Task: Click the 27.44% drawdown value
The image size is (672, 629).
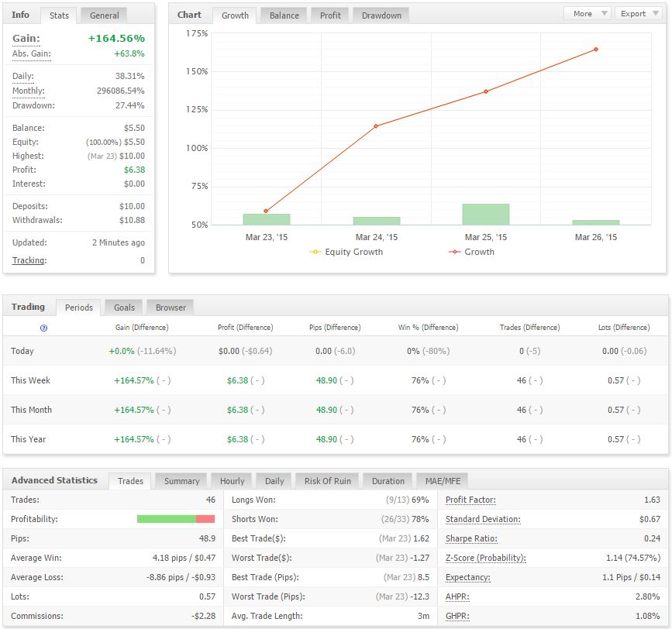Action: pyautogui.click(x=130, y=105)
